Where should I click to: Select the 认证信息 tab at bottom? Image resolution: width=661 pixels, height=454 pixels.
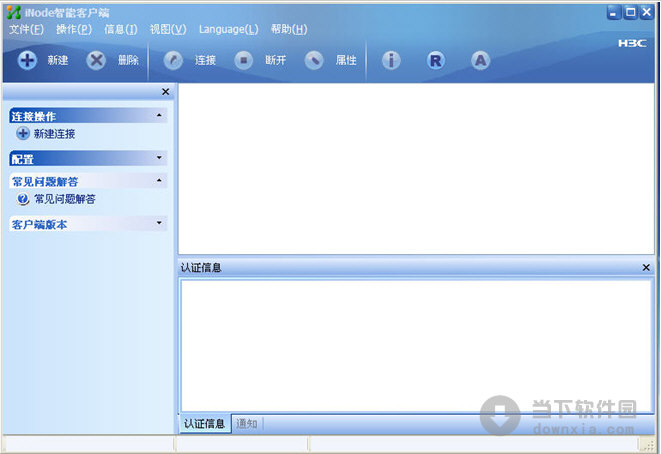pyautogui.click(x=204, y=424)
